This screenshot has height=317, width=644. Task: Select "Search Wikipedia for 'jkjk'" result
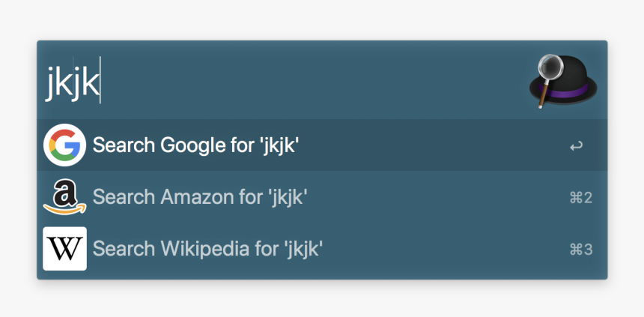pyautogui.click(x=322, y=248)
